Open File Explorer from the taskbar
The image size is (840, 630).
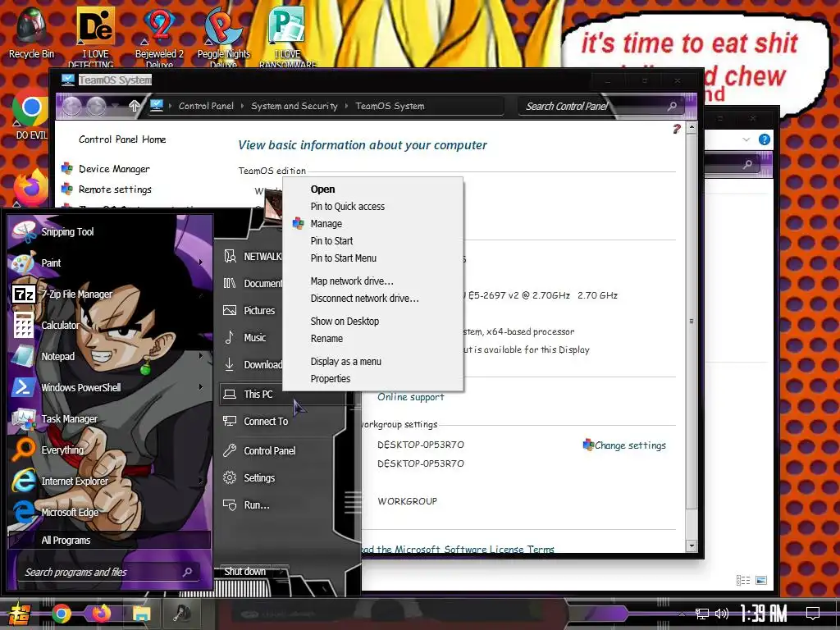[141, 614]
